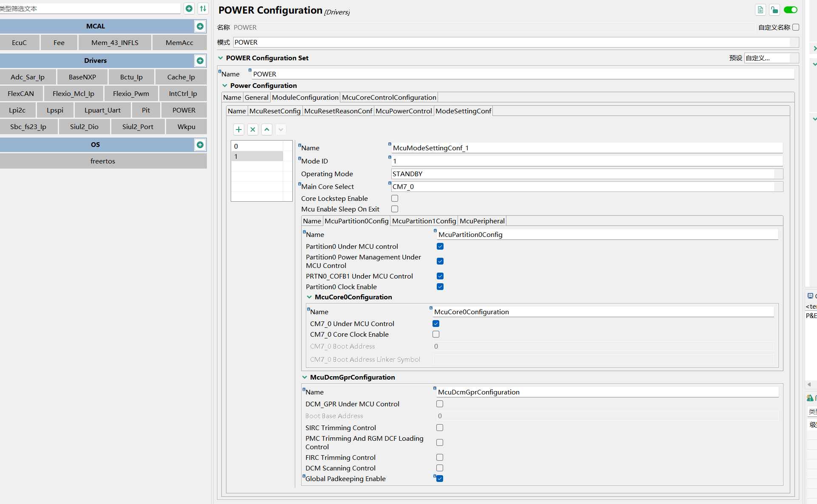Enable the Core Lockstep Enable checkbox
The width and height of the screenshot is (817, 504).
point(394,198)
